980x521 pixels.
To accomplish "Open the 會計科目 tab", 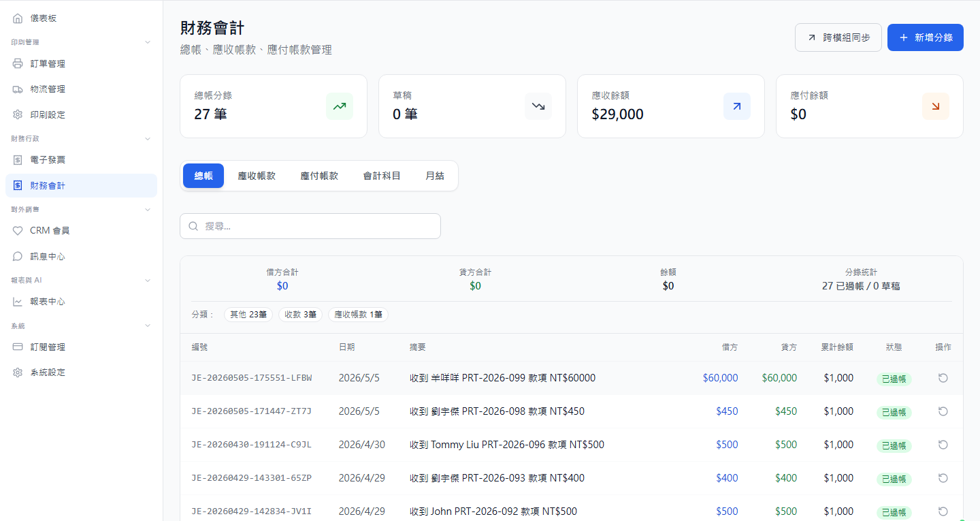I will [x=382, y=176].
